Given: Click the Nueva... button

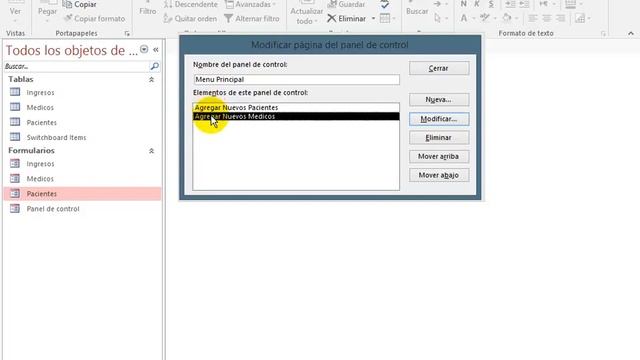Looking at the screenshot, I should point(439,100).
